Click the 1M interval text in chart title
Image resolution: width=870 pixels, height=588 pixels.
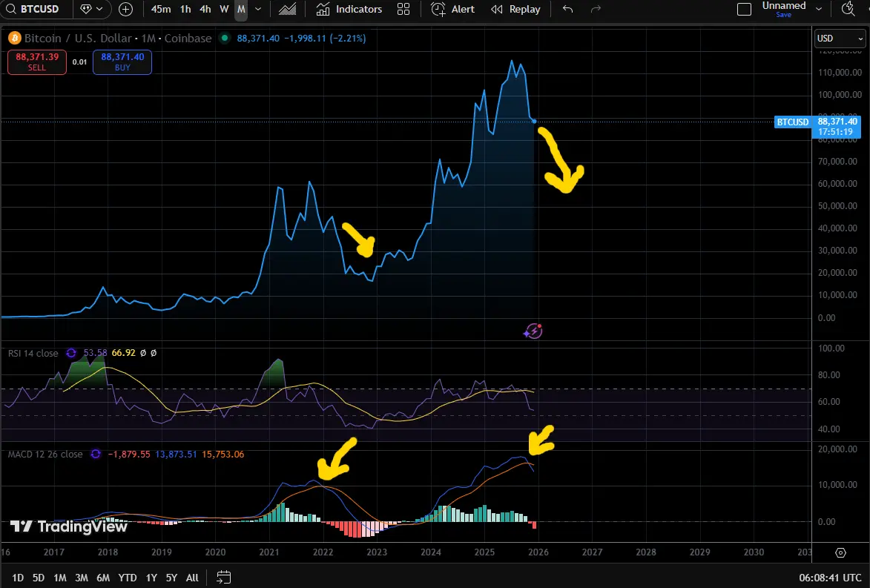[148, 39]
